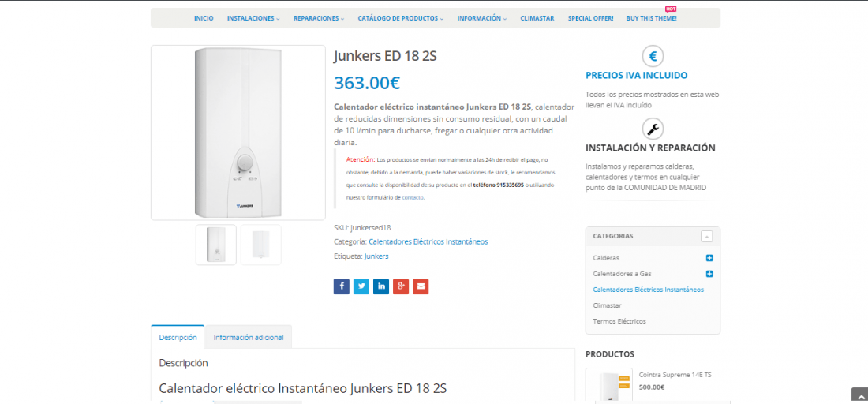Viewport: 868px width, 404px height.
Task: Expand the Calentadores a Gas category
Action: click(x=709, y=273)
